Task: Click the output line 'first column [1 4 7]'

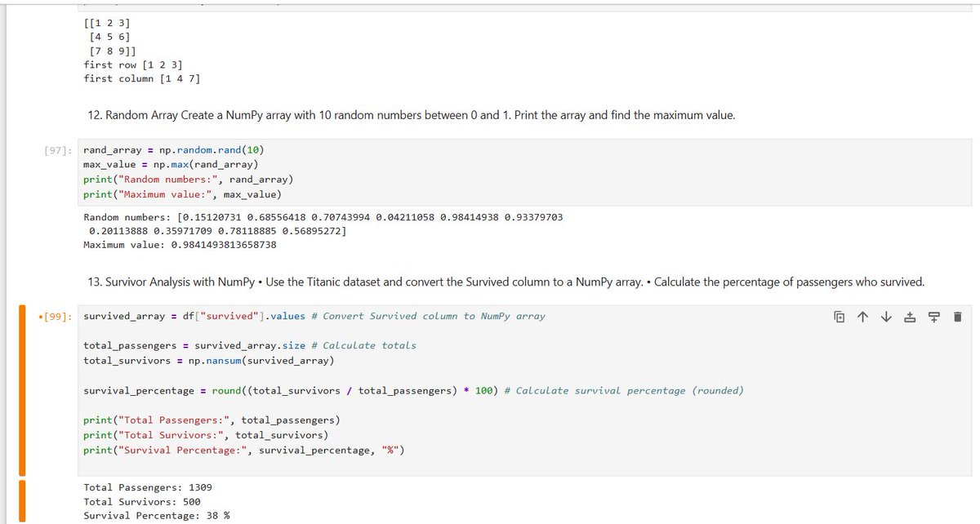Action: (142, 78)
